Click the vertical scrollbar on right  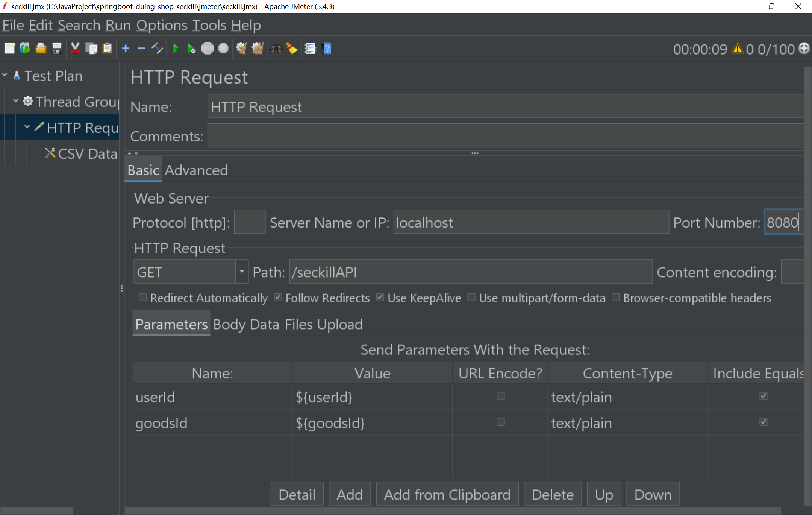coord(807,286)
